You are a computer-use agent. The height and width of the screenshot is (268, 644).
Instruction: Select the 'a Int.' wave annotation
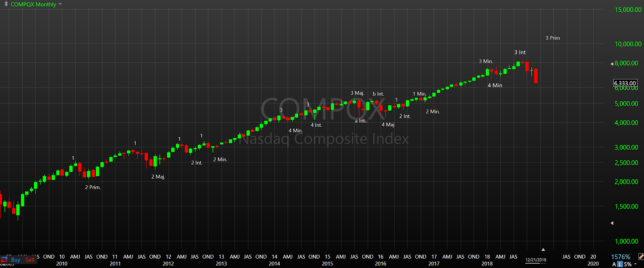361,121
